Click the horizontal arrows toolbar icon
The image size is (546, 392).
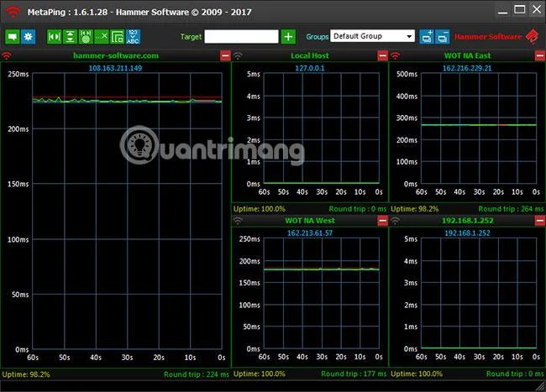pyautogui.click(x=55, y=37)
